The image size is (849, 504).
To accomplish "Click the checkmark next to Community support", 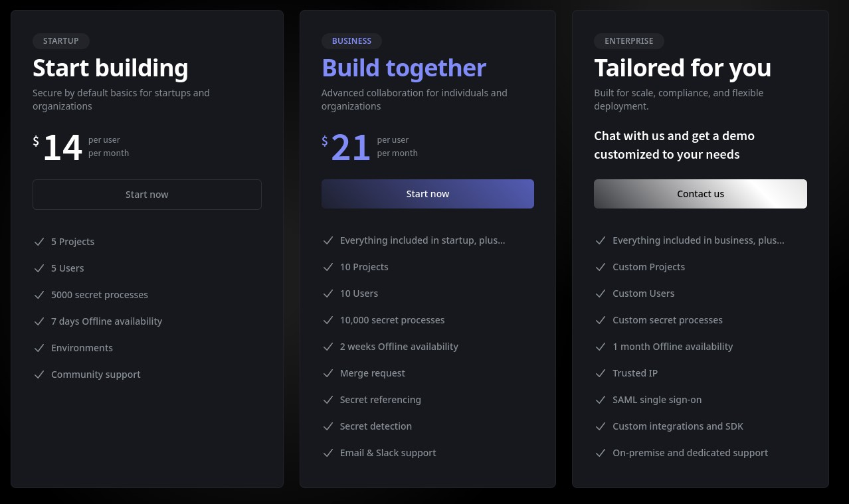I will tap(39, 375).
